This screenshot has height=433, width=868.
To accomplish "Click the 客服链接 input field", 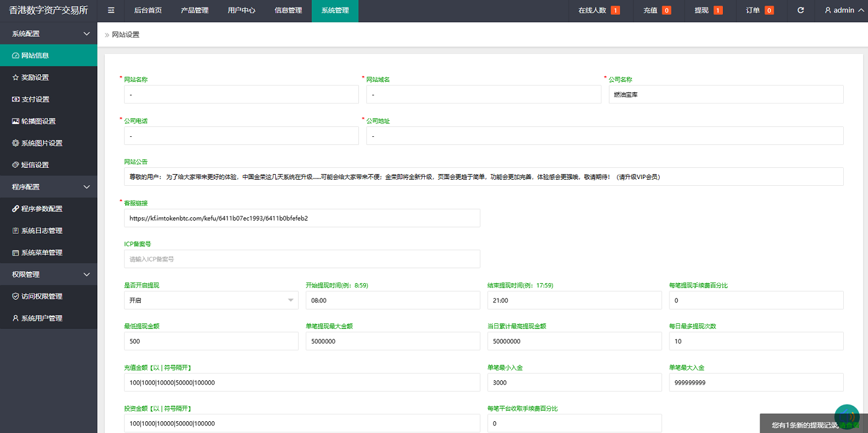I will pos(302,218).
